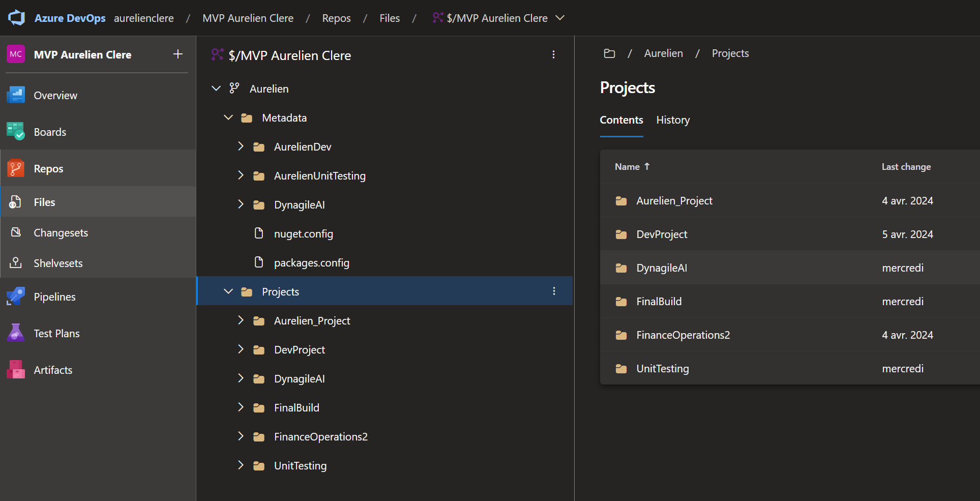The width and height of the screenshot is (980, 501).
Task: Click the sort arrow next to Name column
Action: coord(647,166)
